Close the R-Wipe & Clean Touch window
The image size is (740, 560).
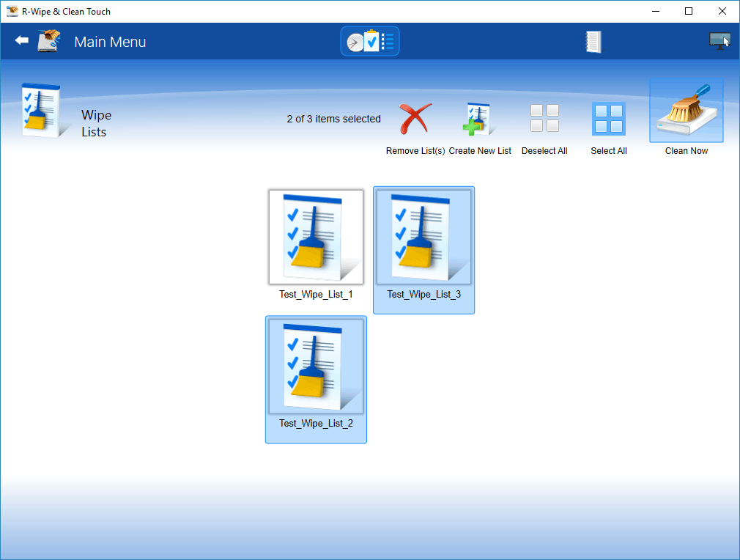pyautogui.click(x=722, y=11)
